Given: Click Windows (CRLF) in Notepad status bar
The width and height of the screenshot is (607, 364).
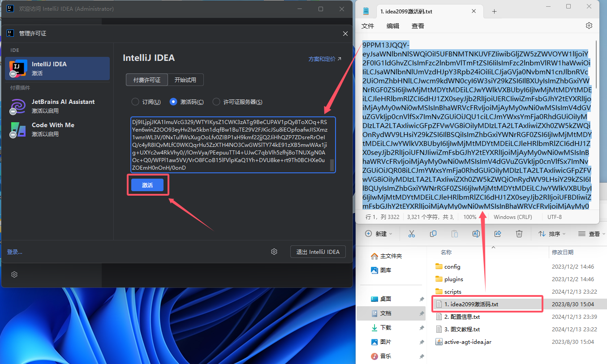Looking at the screenshot, I should click(513, 217).
